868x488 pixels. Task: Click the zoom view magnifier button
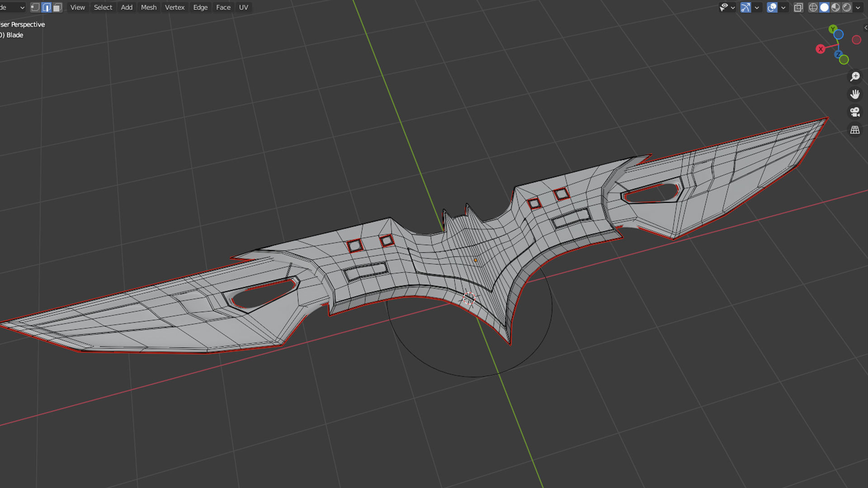click(855, 76)
